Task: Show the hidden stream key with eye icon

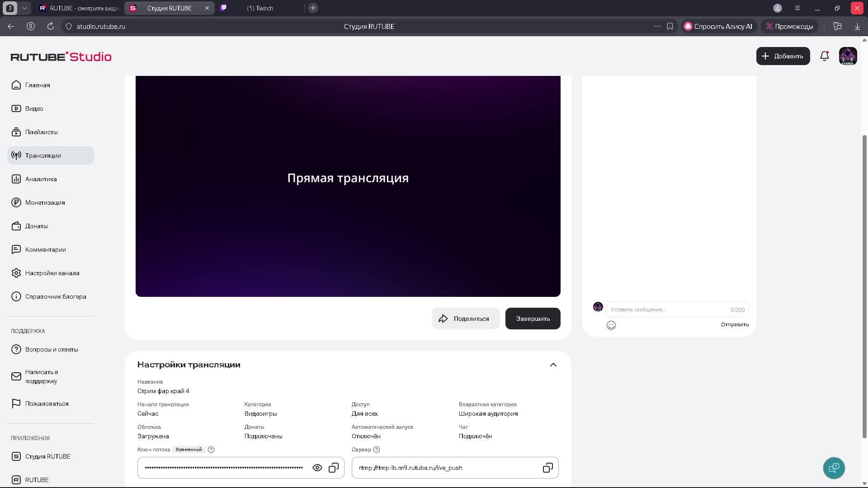Action: [317, 468]
